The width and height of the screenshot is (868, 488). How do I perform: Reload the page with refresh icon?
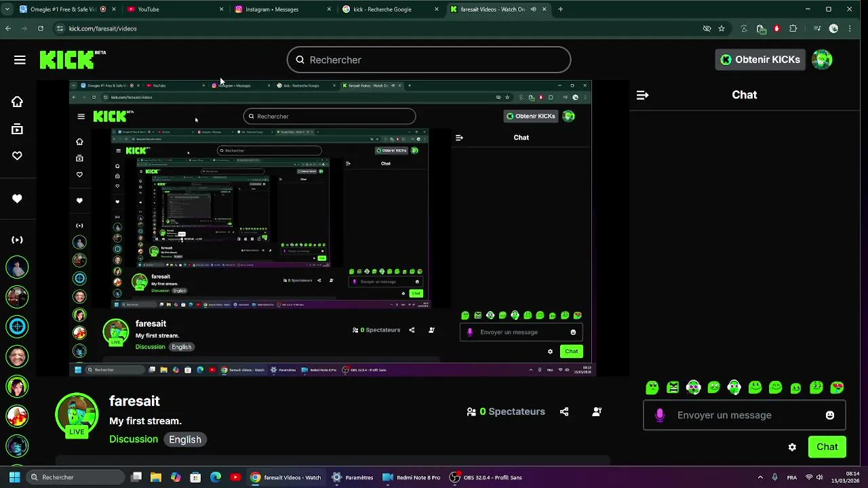[41, 28]
